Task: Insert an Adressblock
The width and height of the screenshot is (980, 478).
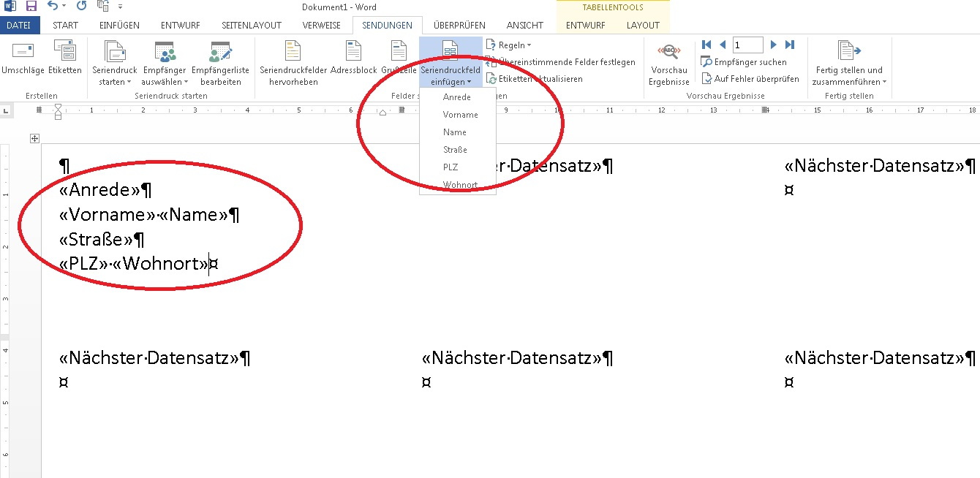Action: [x=353, y=53]
